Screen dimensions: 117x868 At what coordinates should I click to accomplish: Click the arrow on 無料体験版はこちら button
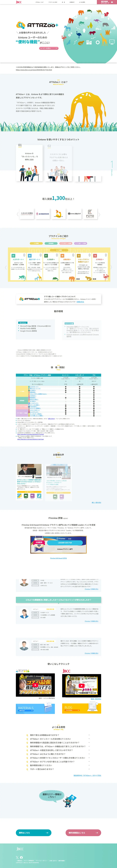[x=97, y=833]
